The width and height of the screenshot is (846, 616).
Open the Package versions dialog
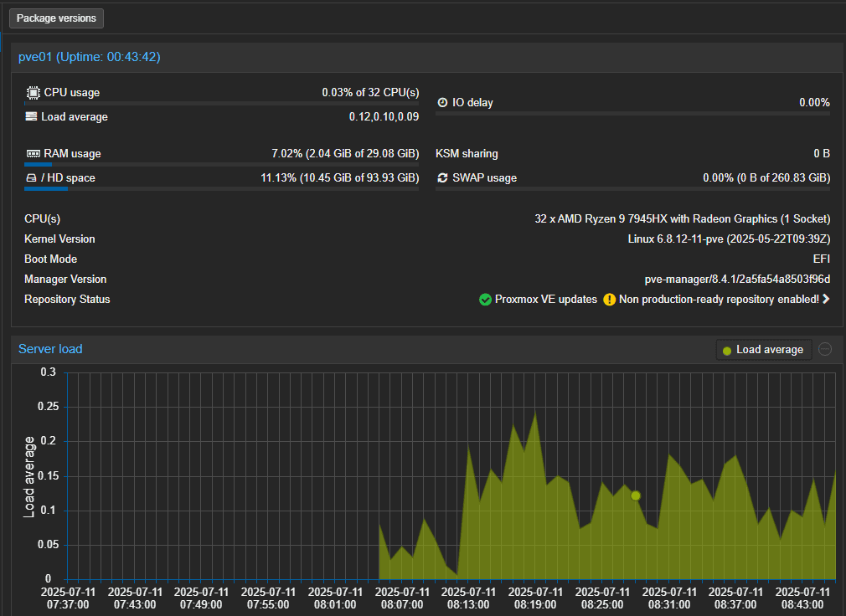click(x=57, y=18)
